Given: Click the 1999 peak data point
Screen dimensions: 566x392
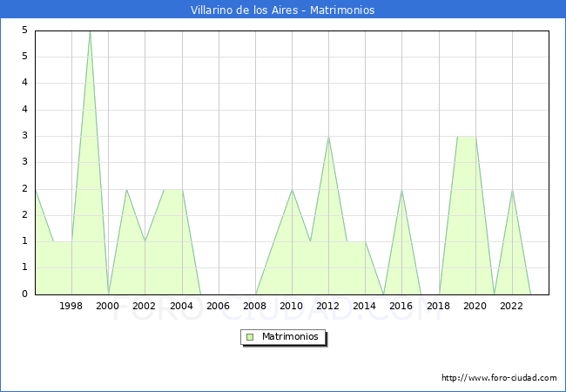Looking at the screenshot, I should [90, 31].
